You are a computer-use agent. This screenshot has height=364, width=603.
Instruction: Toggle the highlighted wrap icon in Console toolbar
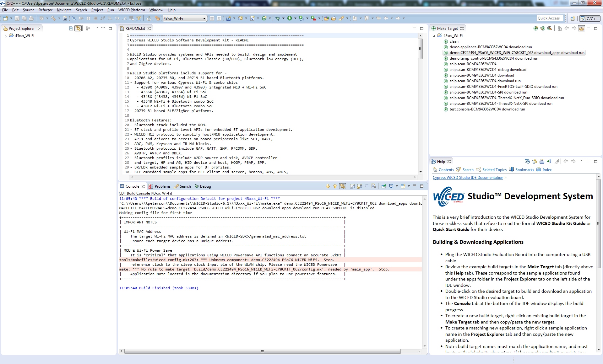[343, 186]
